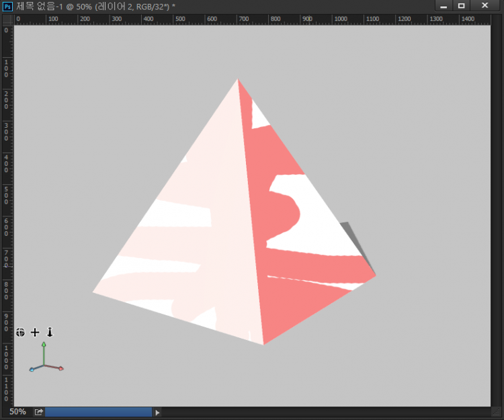Click the 50% zoom level field
This screenshot has height=420, width=504.
pyautogui.click(x=17, y=412)
